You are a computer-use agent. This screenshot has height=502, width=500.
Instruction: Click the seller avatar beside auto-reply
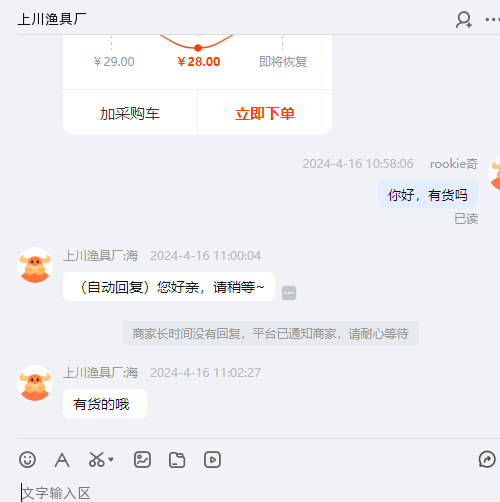35,265
